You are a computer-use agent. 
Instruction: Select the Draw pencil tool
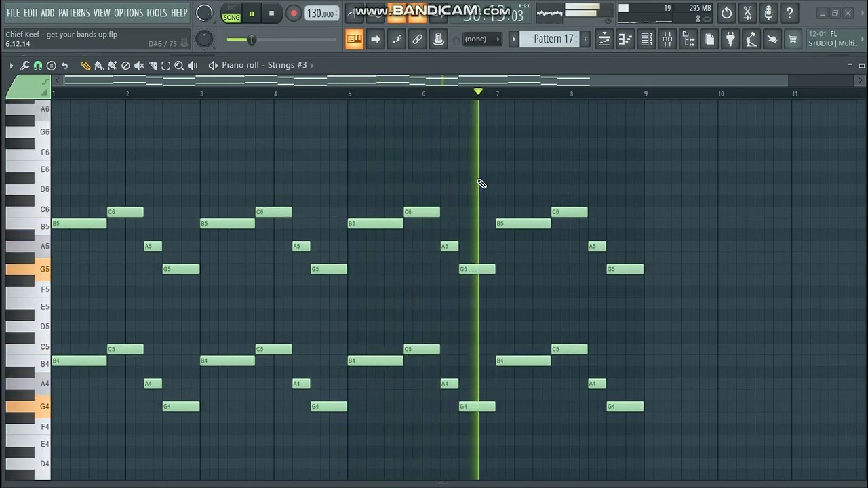(x=85, y=66)
